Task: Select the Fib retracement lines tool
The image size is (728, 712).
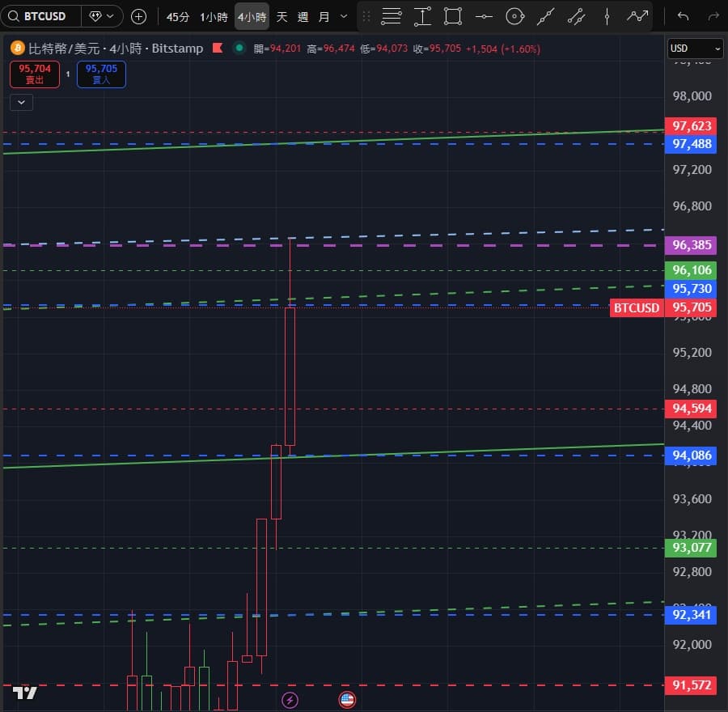Action: [391, 17]
